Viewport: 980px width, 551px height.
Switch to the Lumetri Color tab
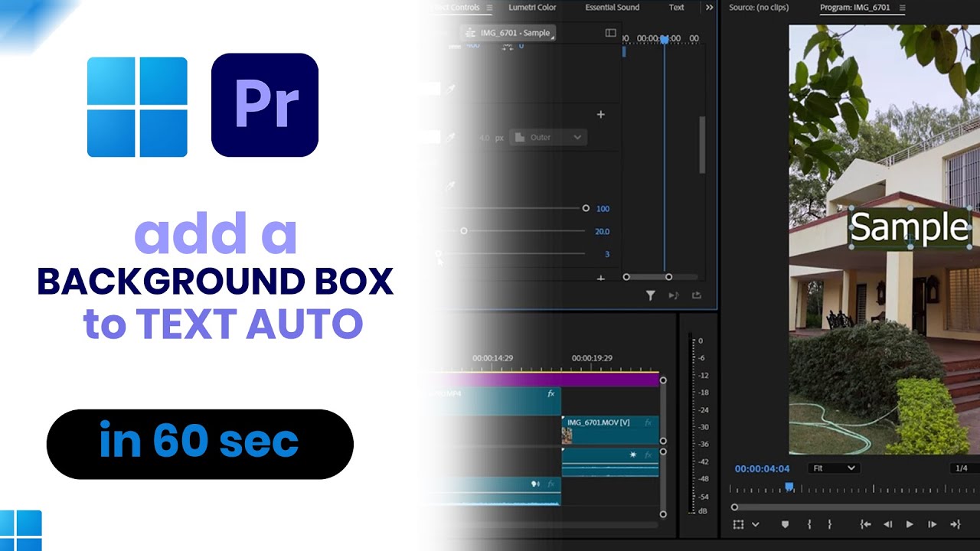pos(532,8)
